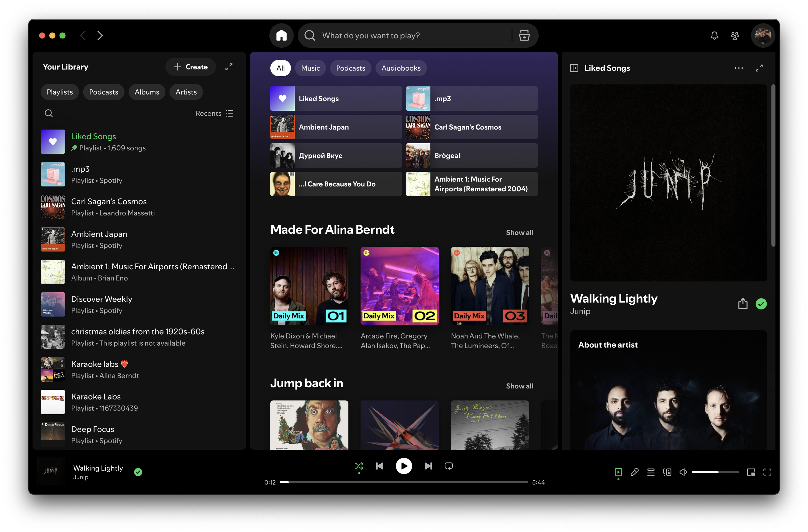Navigate back with the left arrow
The width and height of the screenshot is (808, 532).
[x=83, y=35]
